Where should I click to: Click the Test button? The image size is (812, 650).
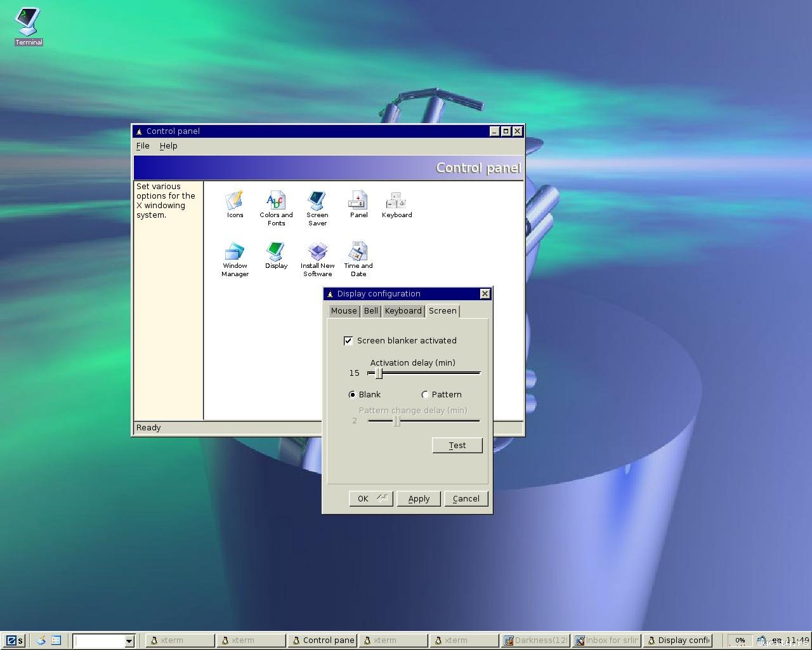click(x=457, y=446)
